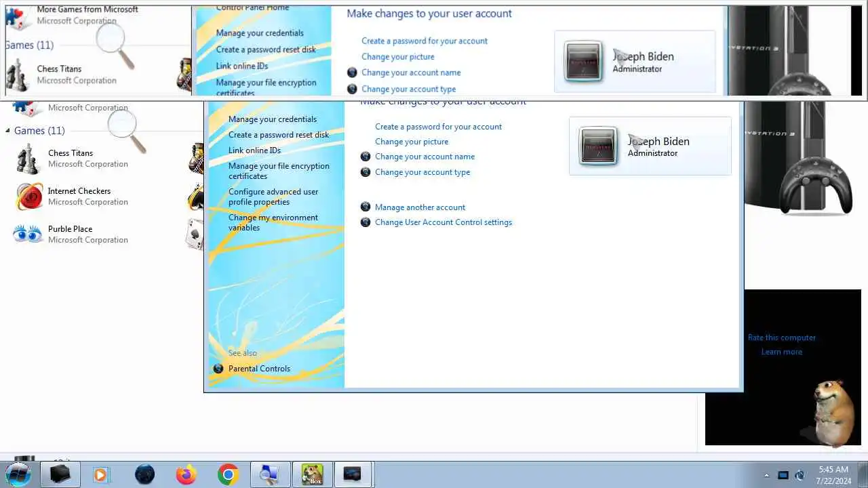Screen dimensions: 868x488
Task: Open Change my environment variables
Action: pos(273,222)
